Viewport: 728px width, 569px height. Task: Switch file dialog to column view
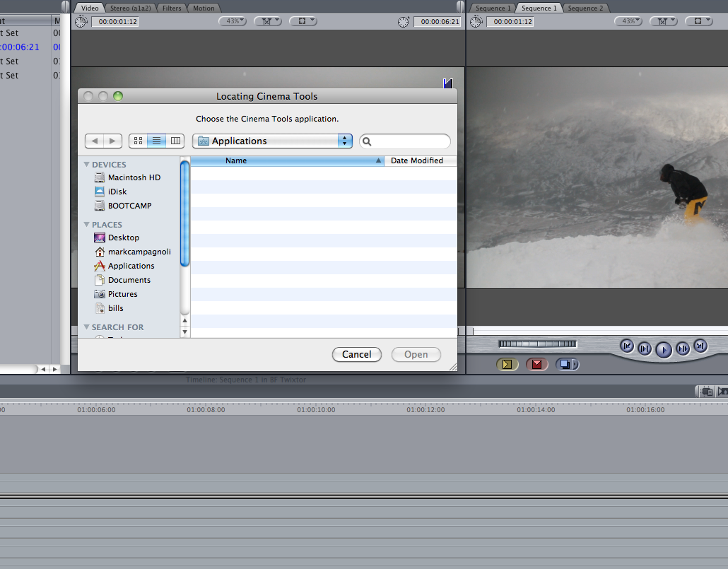(175, 141)
